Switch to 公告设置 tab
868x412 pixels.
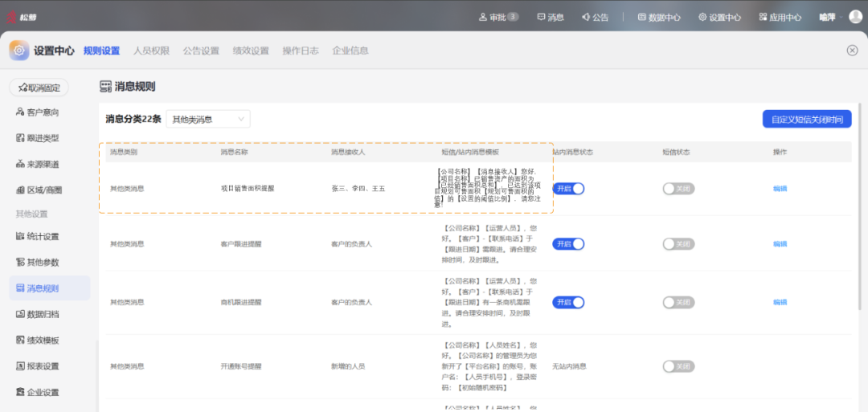(201, 51)
